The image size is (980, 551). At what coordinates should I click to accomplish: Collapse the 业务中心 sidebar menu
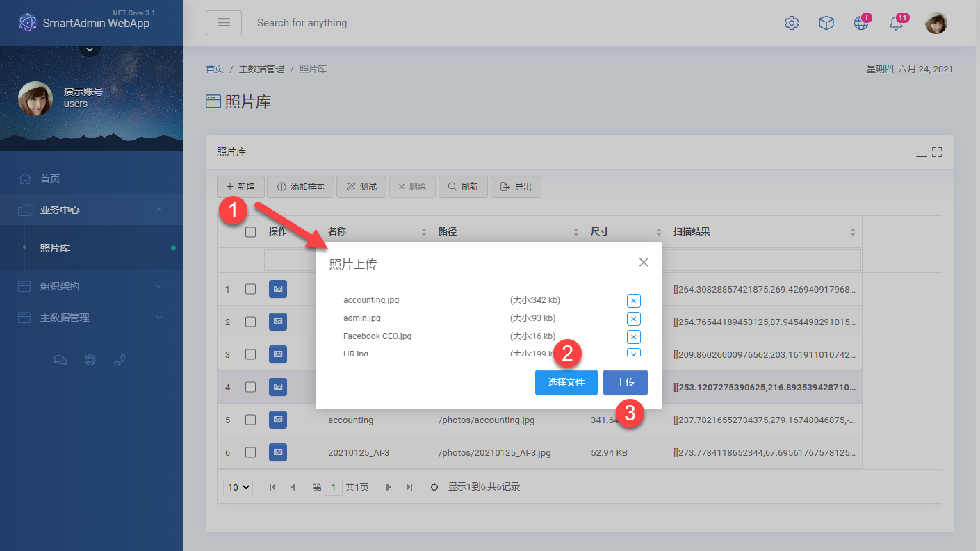tap(92, 210)
